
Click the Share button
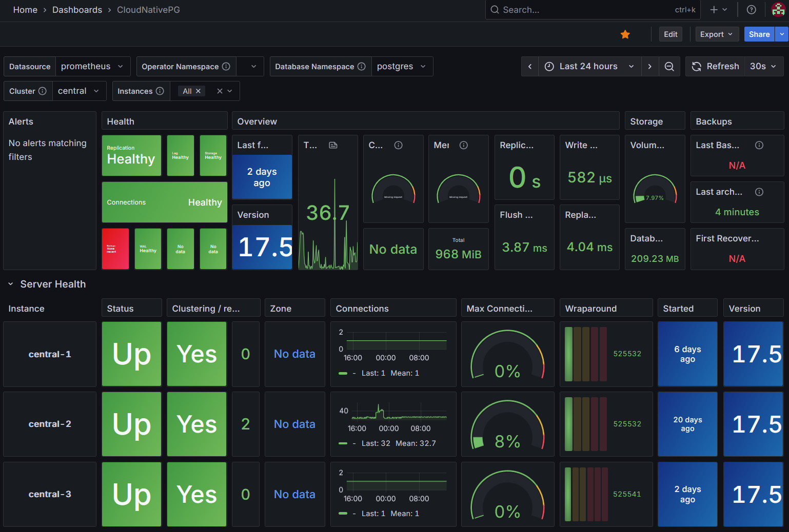[x=759, y=34]
